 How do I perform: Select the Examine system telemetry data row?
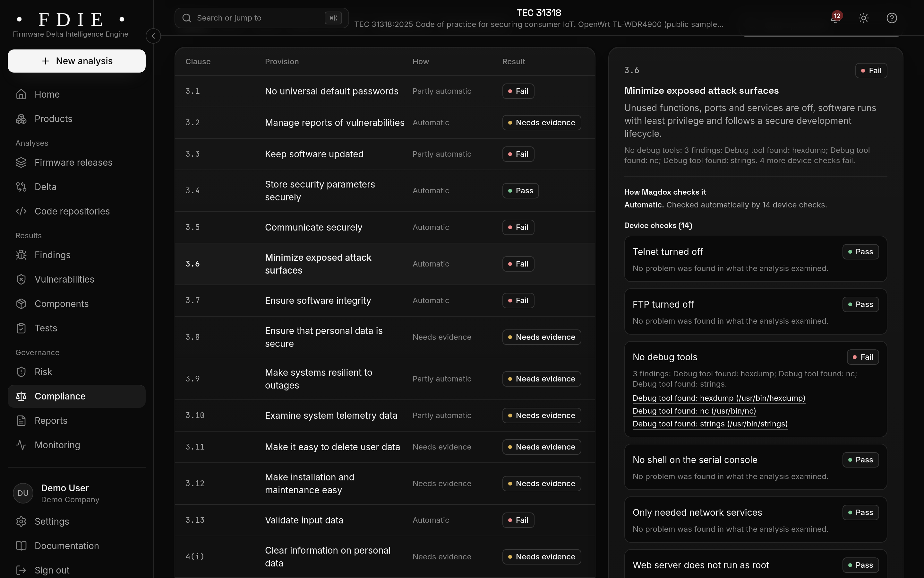tap(385, 416)
